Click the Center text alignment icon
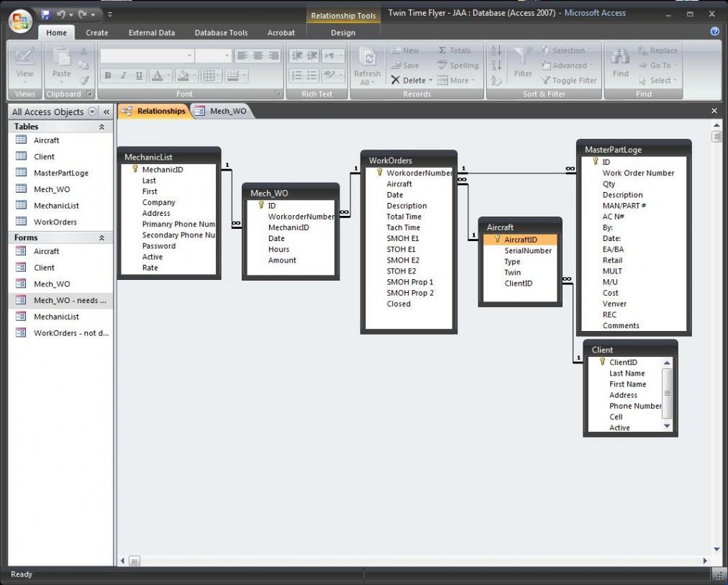This screenshot has width=728, height=585. (258, 55)
